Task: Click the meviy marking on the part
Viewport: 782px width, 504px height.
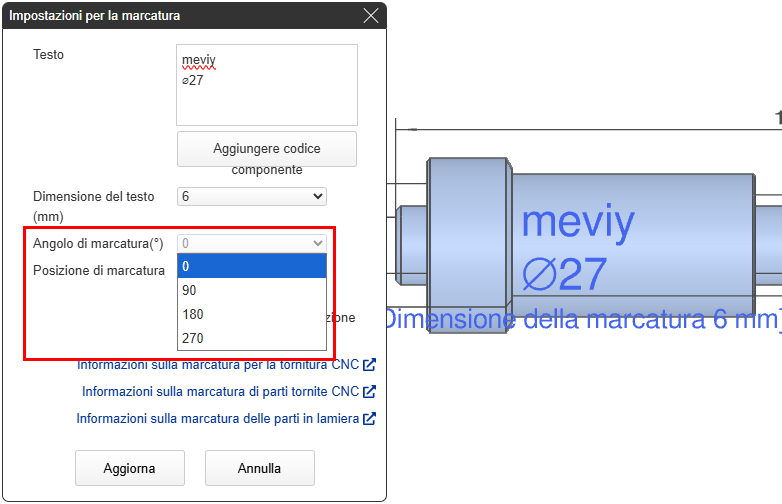Action: (x=577, y=221)
